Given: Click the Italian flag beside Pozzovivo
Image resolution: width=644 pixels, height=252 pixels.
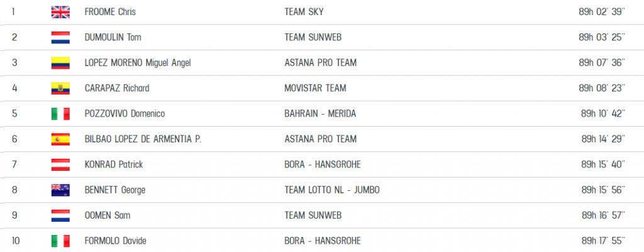Looking at the screenshot, I should [60, 113].
